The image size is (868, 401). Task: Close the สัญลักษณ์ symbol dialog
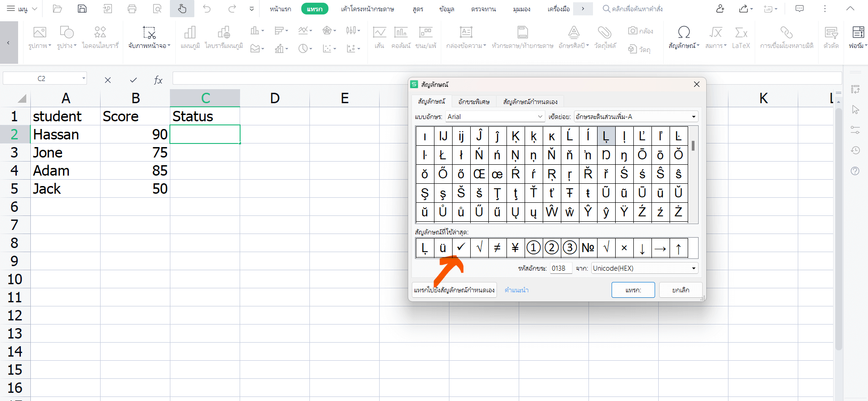[697, 84]
